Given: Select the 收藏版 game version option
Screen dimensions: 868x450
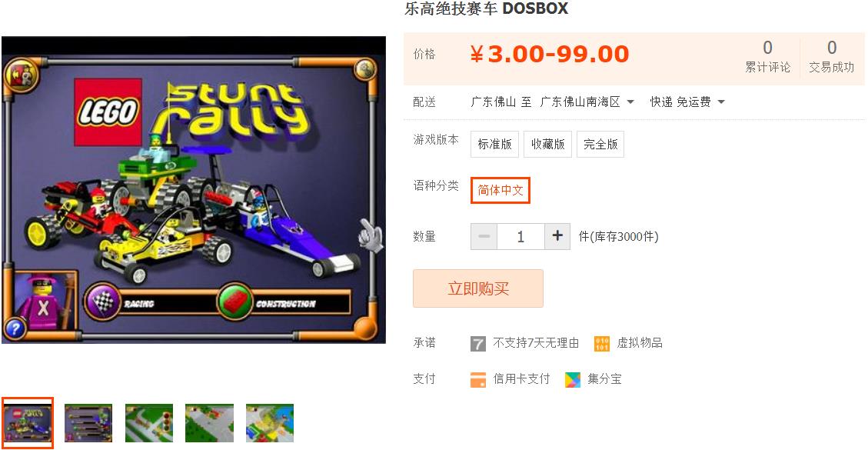Looking at the screenshot, I should [x=547, y=144].
